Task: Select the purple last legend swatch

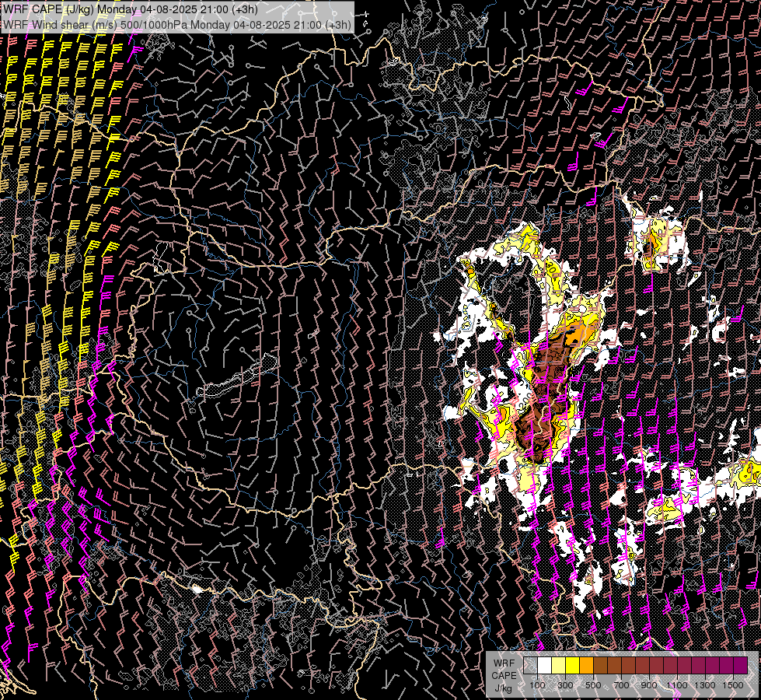Action: click(x=740, y=665)
